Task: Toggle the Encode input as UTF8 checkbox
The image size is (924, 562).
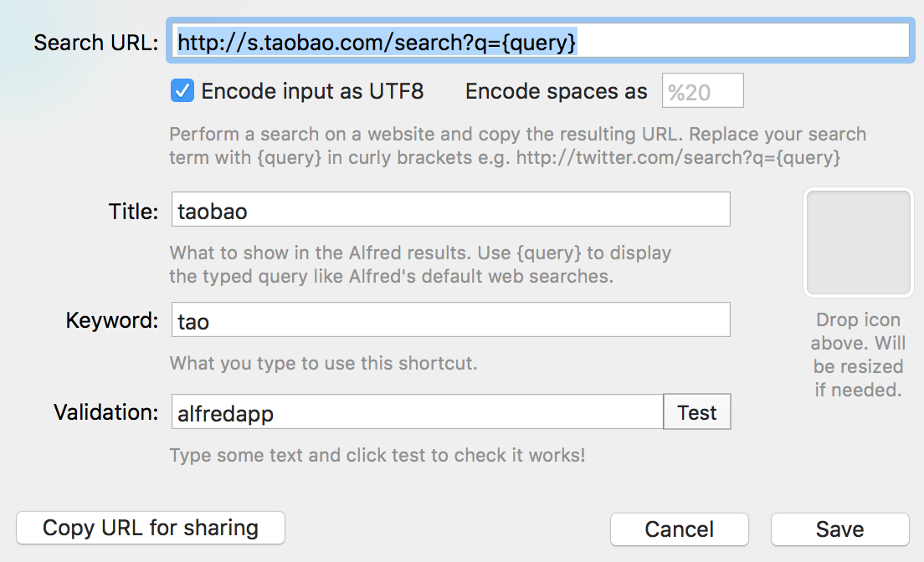Action: tap(182, 91)
